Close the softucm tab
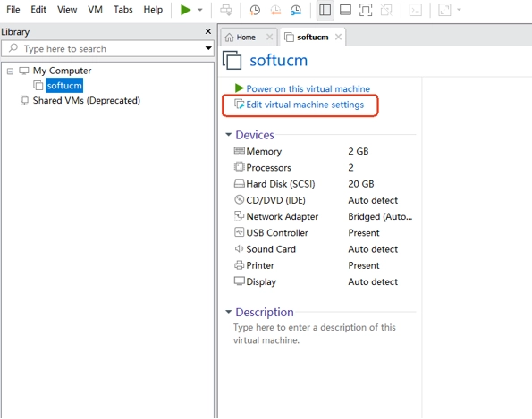Image resolution: width=532 pixels, height=419 pixels. 338,37
